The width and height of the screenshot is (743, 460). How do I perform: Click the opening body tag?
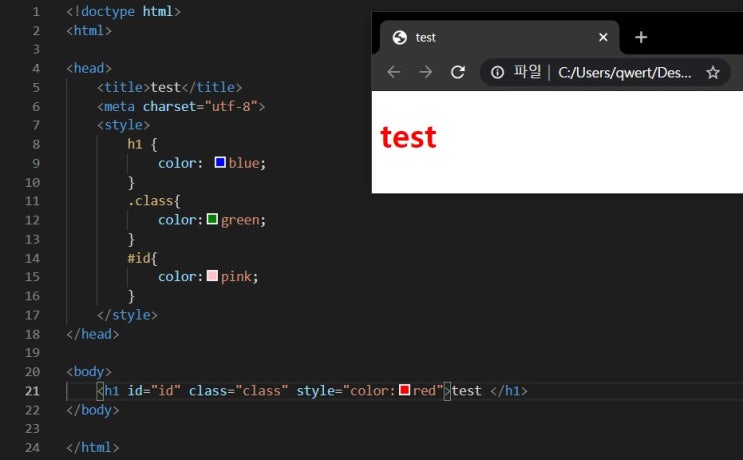(89, 372)
